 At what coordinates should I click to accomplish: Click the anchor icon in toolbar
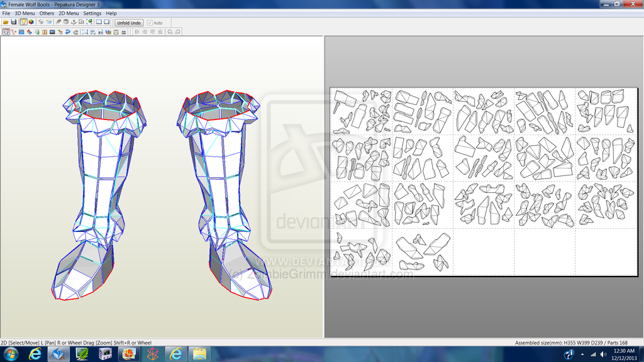click(74, 22)
